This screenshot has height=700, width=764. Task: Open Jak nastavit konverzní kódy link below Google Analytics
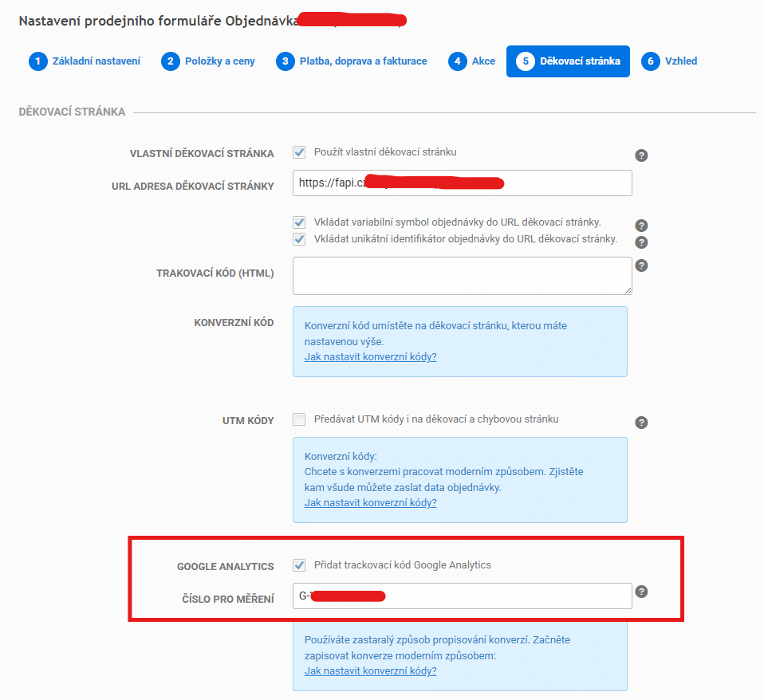click(370, 671)
